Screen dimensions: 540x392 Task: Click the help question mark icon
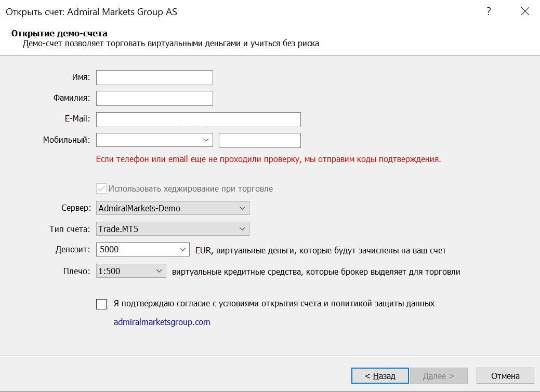pos(489,12)
